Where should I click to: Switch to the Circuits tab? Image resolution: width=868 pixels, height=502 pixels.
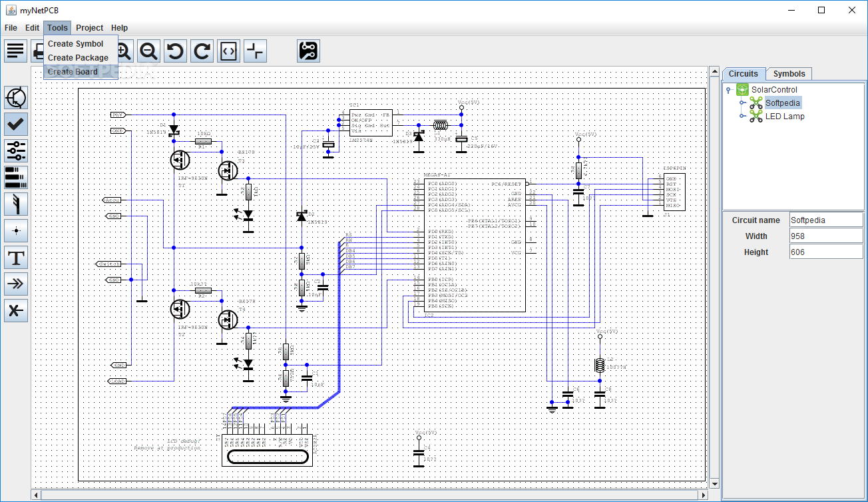coord(743,74)
